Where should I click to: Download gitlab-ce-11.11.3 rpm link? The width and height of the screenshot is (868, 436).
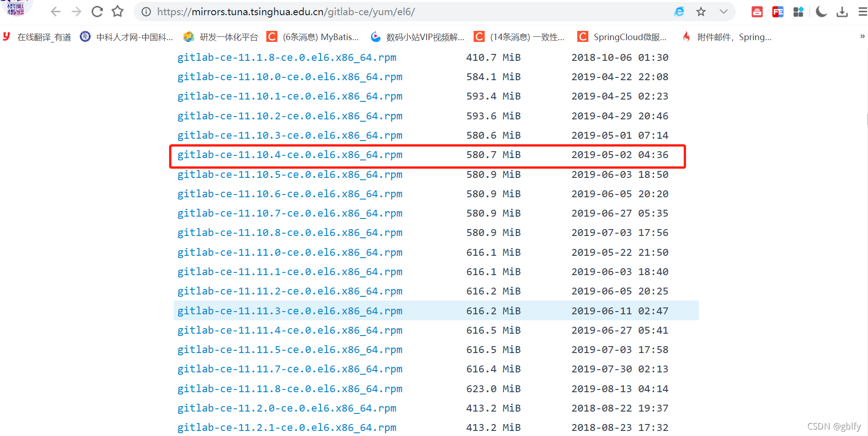pyautogui.click(x=290, y=311)
